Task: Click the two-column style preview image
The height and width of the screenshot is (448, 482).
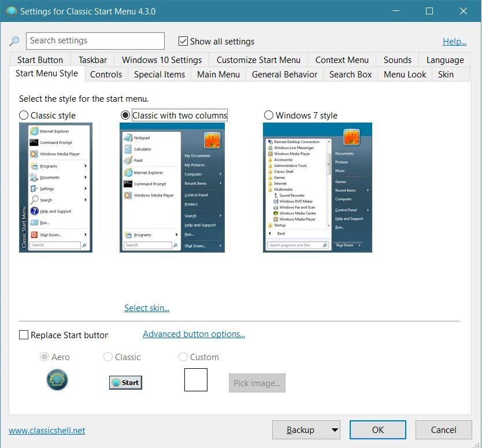Action: click(172, 187)
